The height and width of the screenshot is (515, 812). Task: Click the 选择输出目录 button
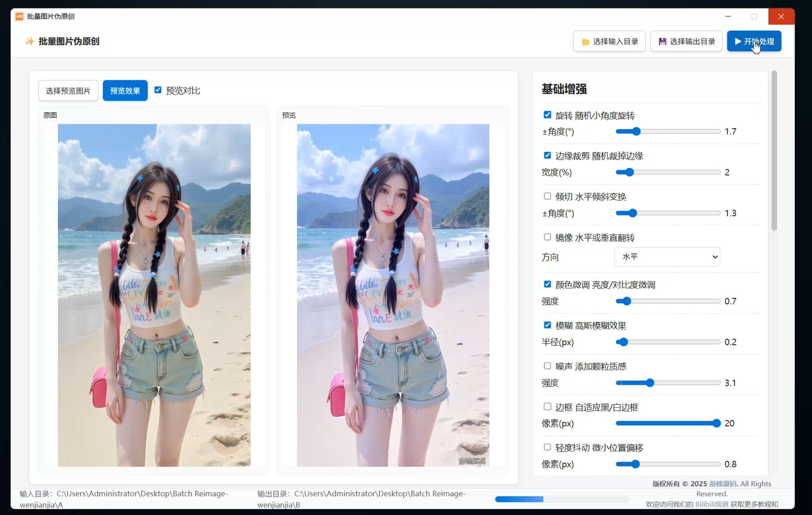click(x=686, y=41)
